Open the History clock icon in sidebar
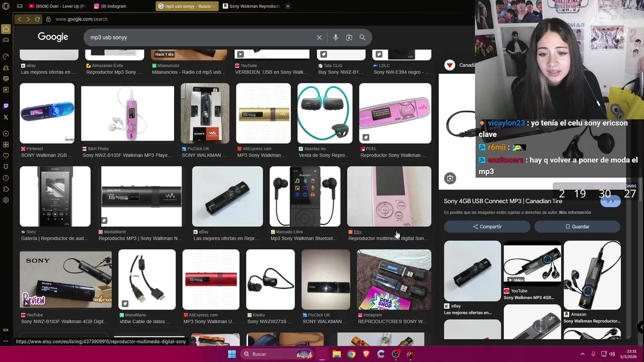Image resolution: width=644 pixels, height=362 pixels. click(6, 178)
